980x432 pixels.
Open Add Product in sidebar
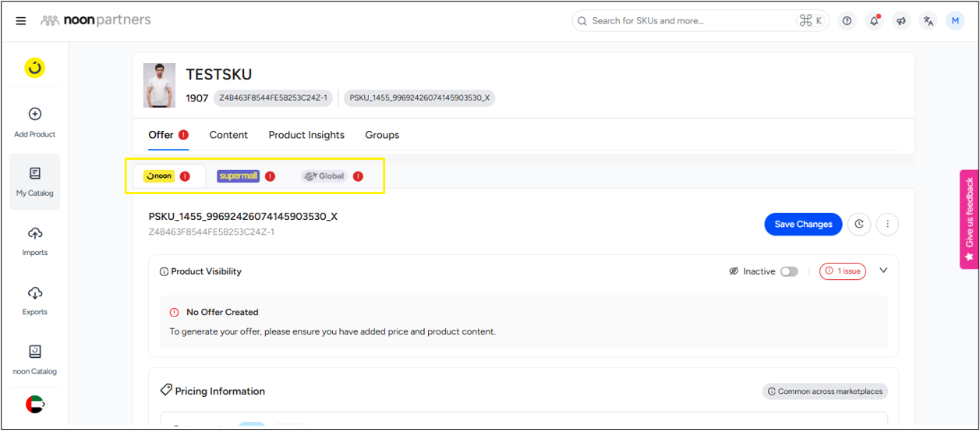(x=34, y=122)
